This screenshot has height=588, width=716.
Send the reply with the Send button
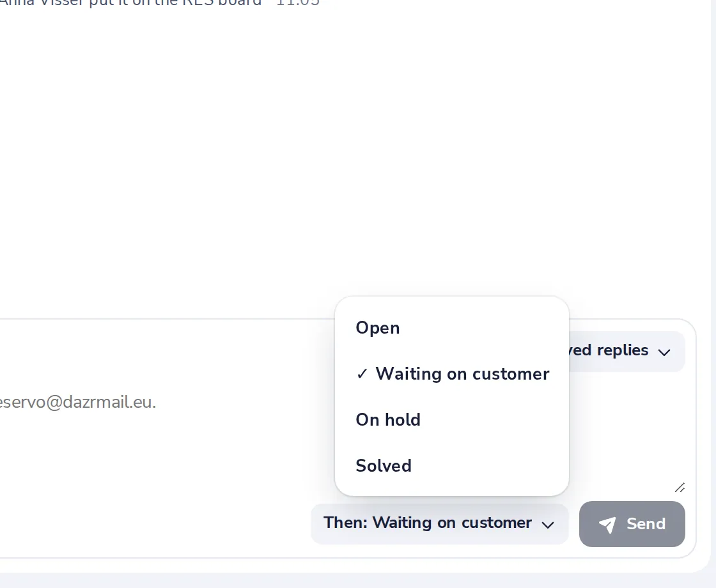pos(632,524)
